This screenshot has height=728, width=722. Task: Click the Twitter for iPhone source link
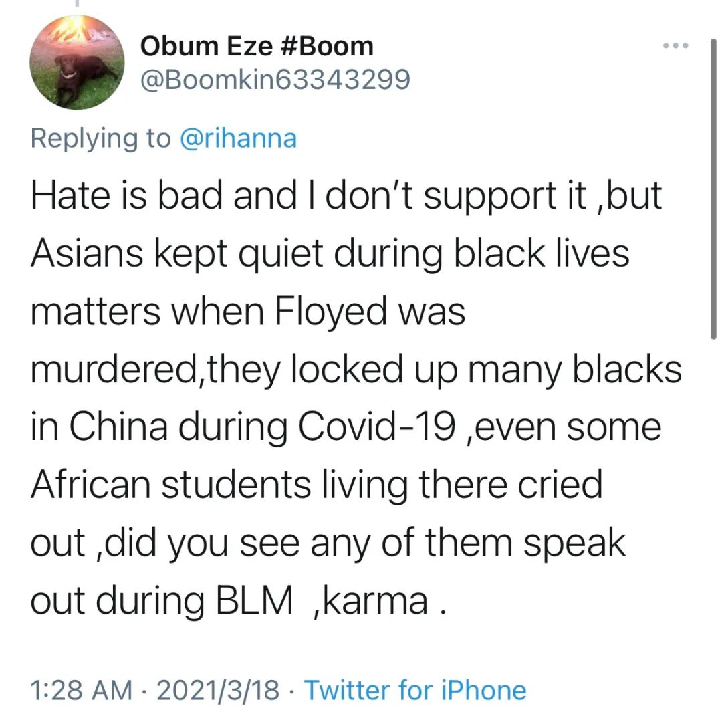(x=415, y=689)
